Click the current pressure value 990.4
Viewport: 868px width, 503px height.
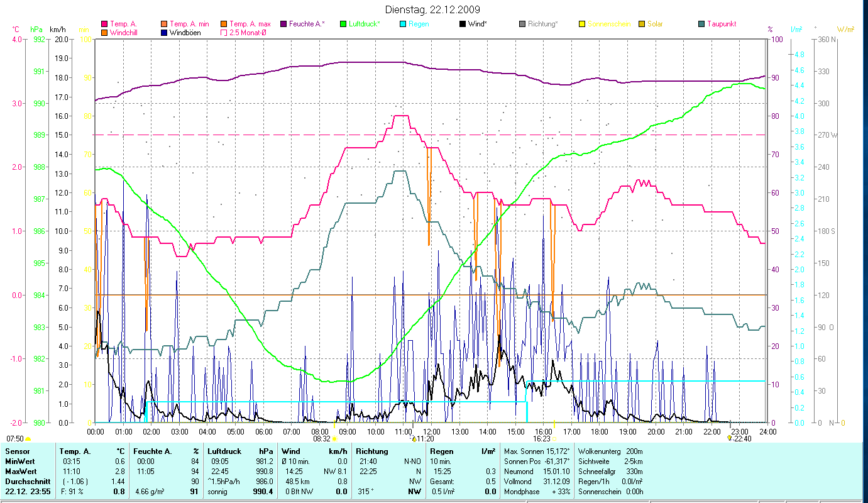tap(263, 491)
